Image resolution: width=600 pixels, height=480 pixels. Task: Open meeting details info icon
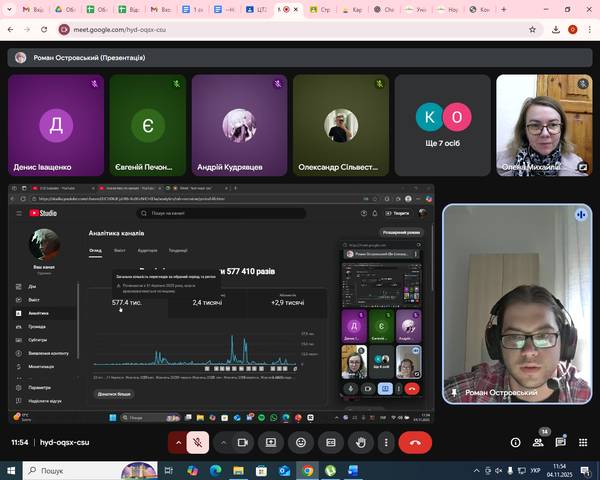coord(515,442)
